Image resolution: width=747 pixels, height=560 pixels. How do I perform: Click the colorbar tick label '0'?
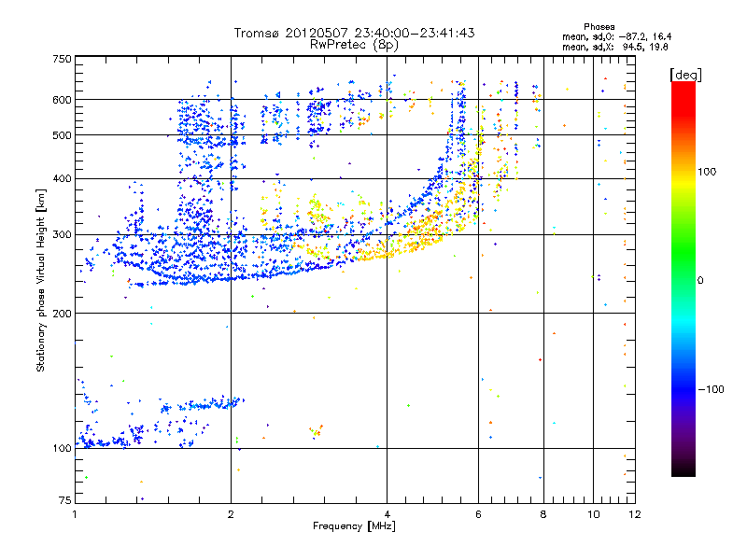tap(700, 281)
